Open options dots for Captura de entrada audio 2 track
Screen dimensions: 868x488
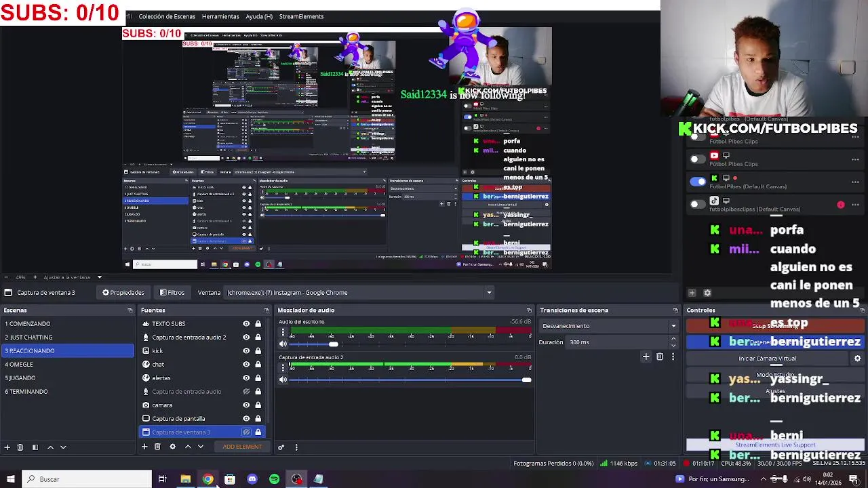283,367
